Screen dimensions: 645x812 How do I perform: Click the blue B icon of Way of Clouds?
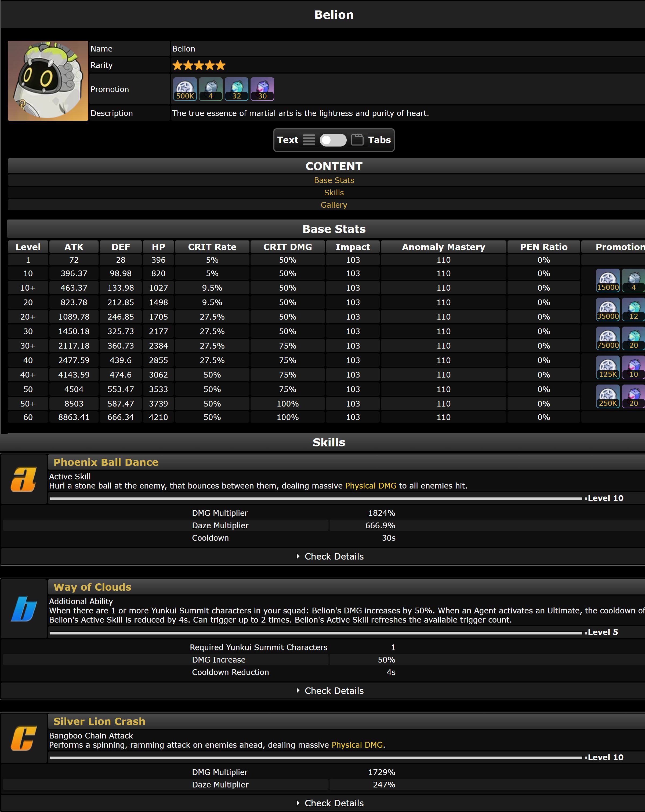click(23, 609)
